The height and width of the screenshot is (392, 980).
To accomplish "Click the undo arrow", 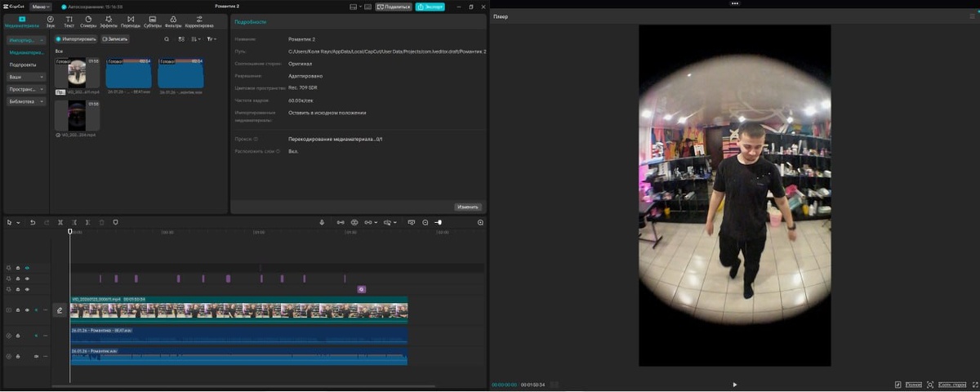I will tap(33, 222).
